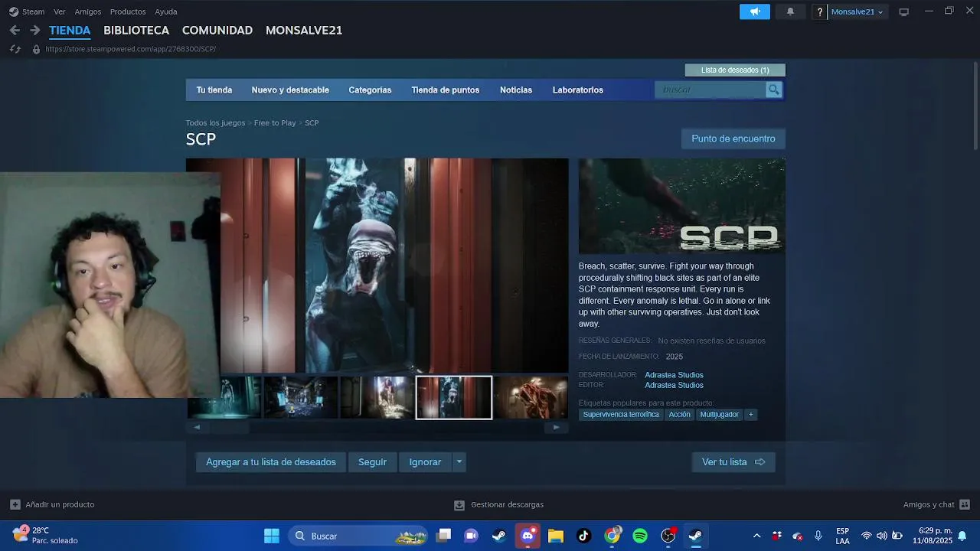The width and height of the screenshot is (980, 551).
Task: Click the store page URL address
Action: tap(131, 49)
